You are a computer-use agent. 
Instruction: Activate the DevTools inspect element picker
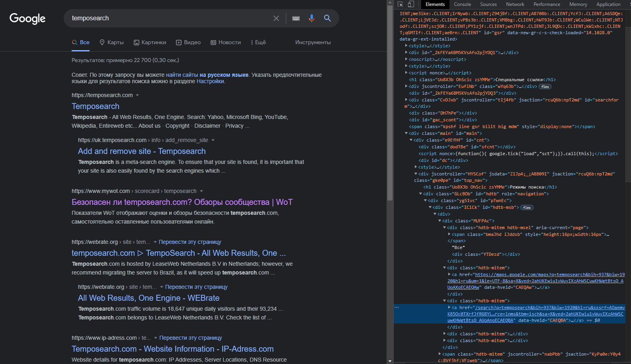(x=400, y=4)
